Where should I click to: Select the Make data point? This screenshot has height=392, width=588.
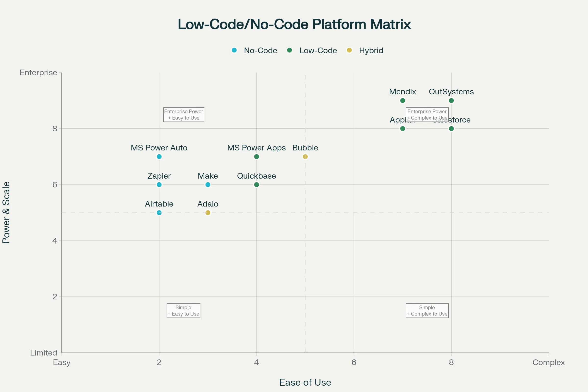pyautogui.click(x=208, y=184)
